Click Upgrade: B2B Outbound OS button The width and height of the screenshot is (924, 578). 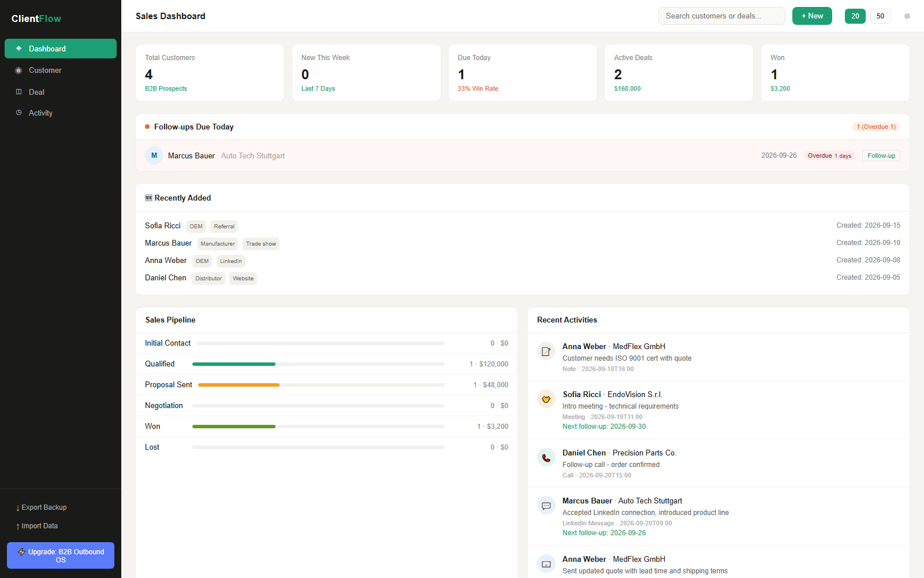61,555
